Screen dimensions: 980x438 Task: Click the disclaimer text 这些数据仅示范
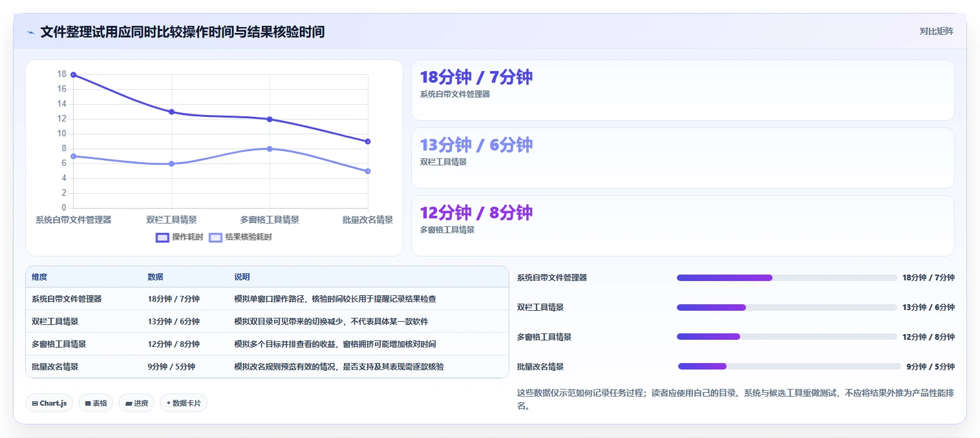tap(736, 399)
